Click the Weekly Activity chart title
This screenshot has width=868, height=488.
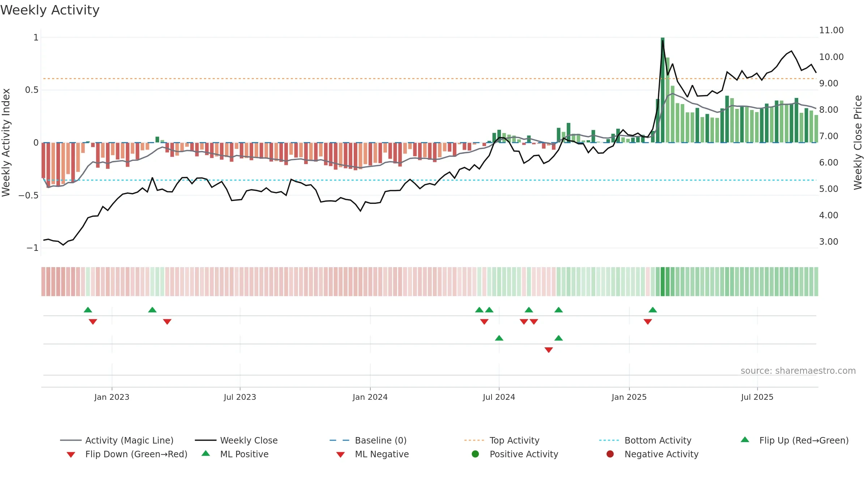pyautogui.click(x=50, y=10)
